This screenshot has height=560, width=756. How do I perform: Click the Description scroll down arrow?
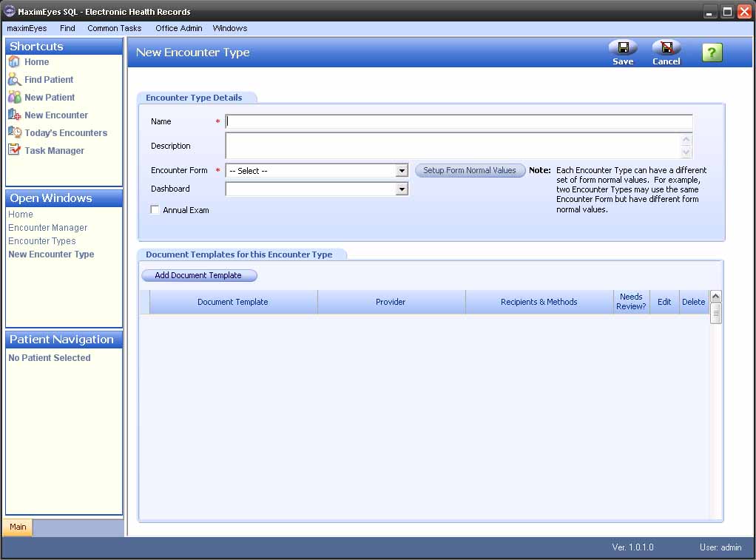click(x=686, y=152)
